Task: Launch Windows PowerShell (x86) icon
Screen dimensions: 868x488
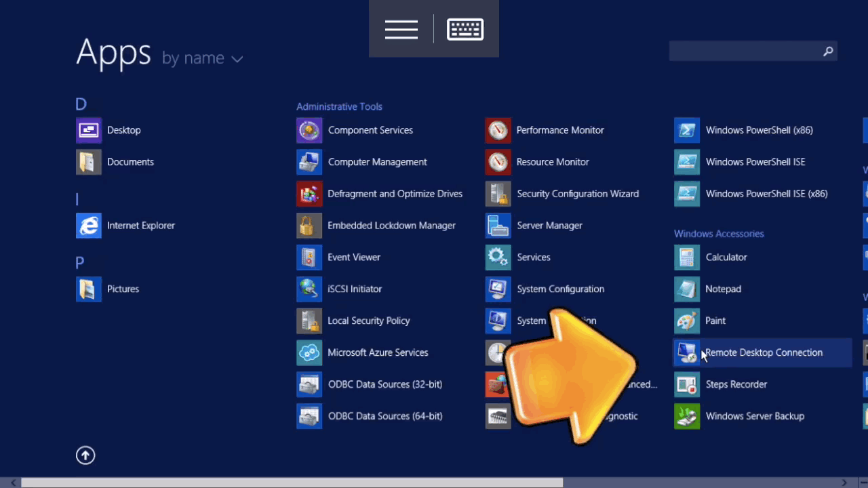Action: click(x=687, y=130)
